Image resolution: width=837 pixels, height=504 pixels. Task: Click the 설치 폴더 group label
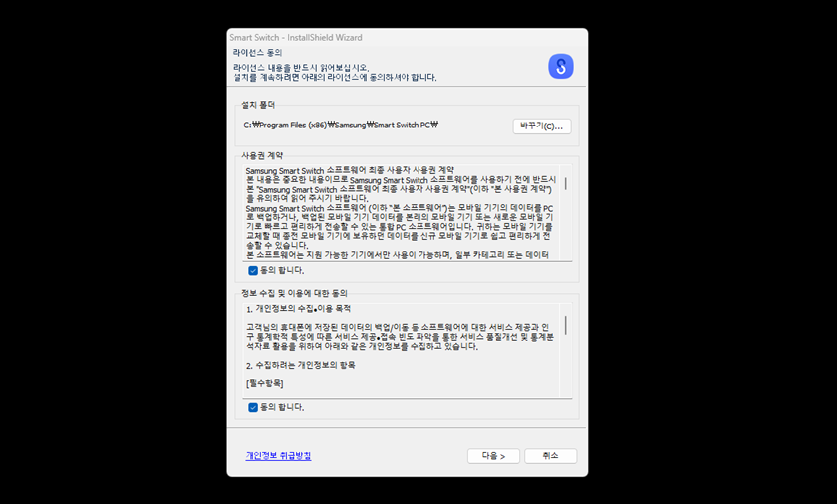258,105
